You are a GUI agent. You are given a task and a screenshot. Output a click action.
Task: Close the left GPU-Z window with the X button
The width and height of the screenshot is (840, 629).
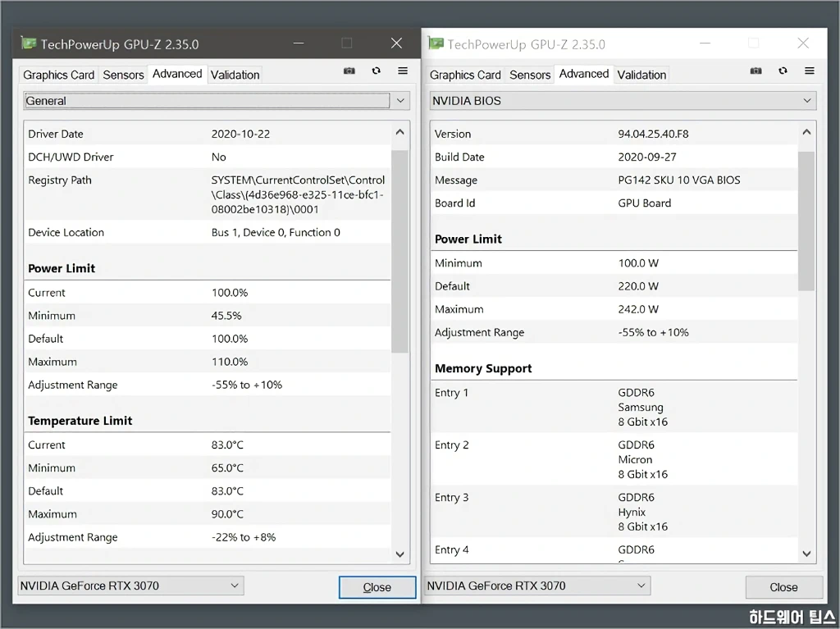click(396, 43)
